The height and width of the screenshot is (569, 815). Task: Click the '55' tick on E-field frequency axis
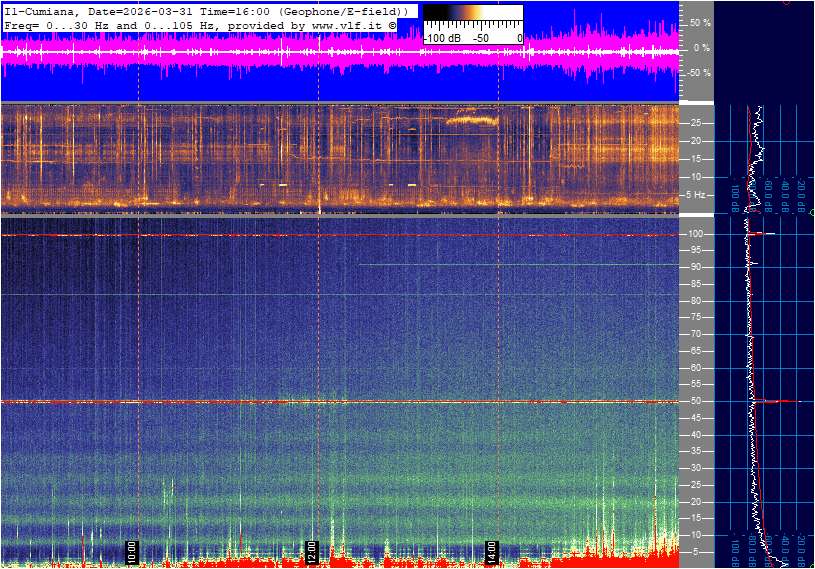(x=695, y=384)
